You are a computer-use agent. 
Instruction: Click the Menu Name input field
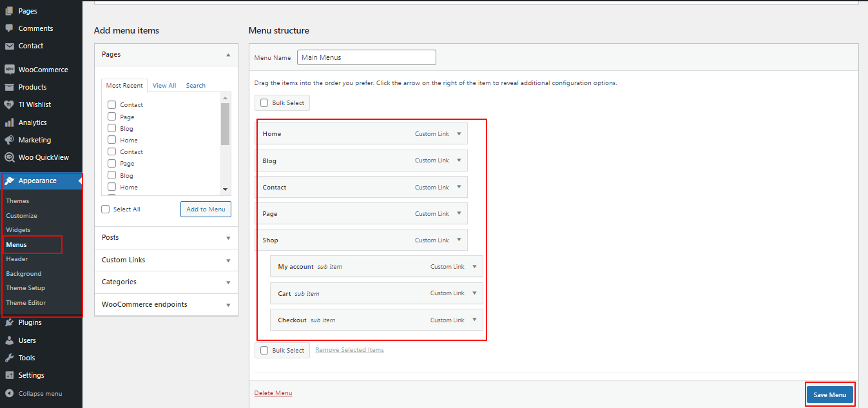(366, 57)
